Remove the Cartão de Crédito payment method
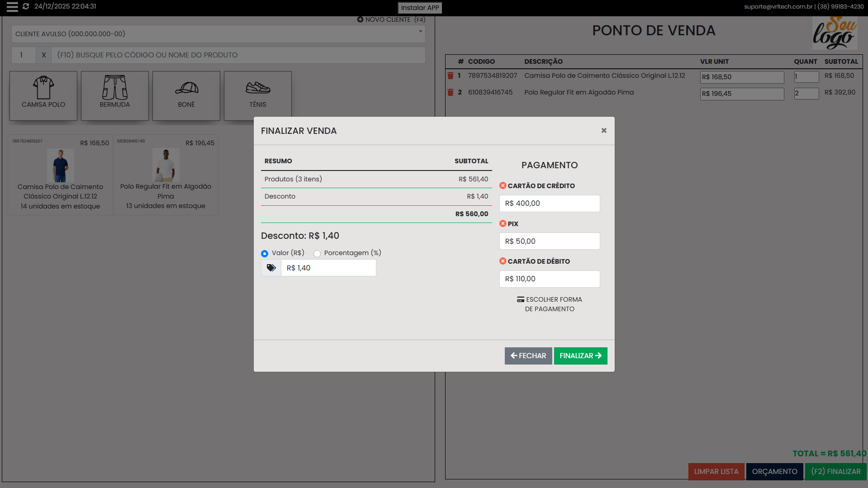 [x=503, y=186]
